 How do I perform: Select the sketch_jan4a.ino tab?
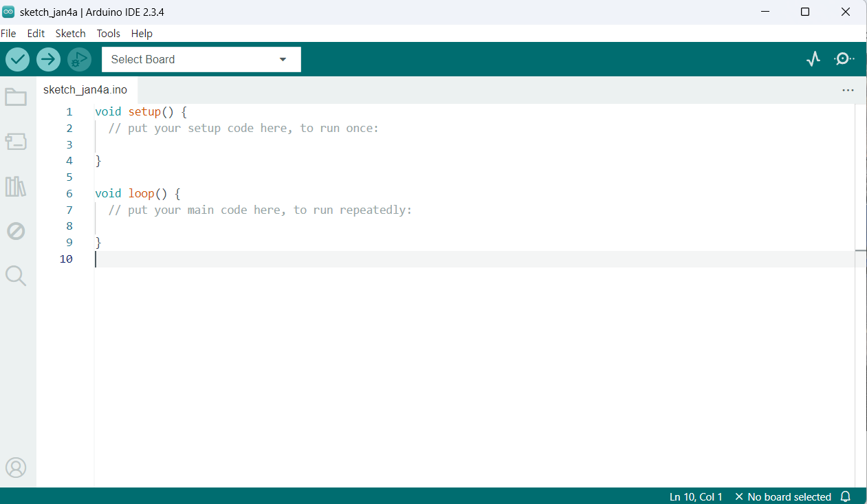(85, 90)
